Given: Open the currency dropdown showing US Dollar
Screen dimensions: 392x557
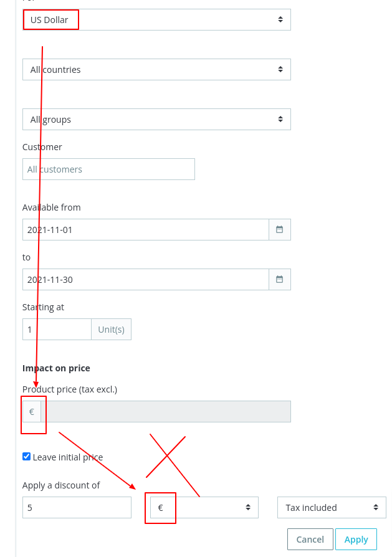Looking at the screenshot, I should click(x=156, y=19).
